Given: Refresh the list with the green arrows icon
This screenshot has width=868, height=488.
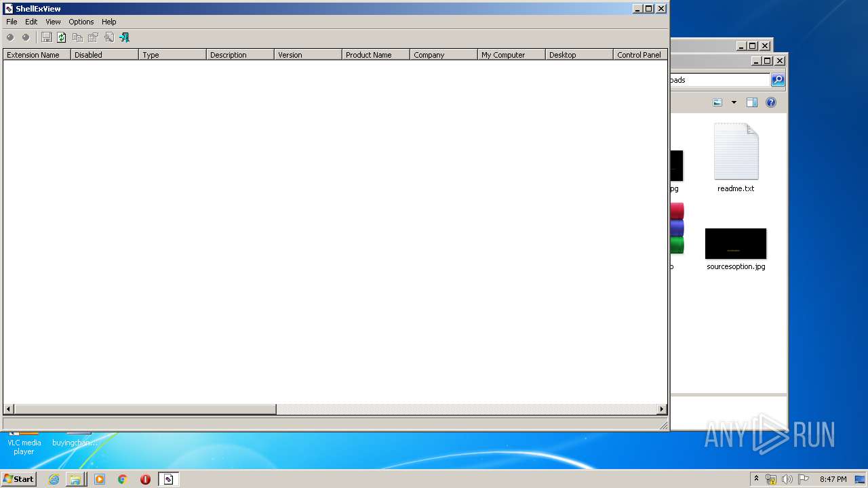Looking at the screenshot, I should (62, 37).
